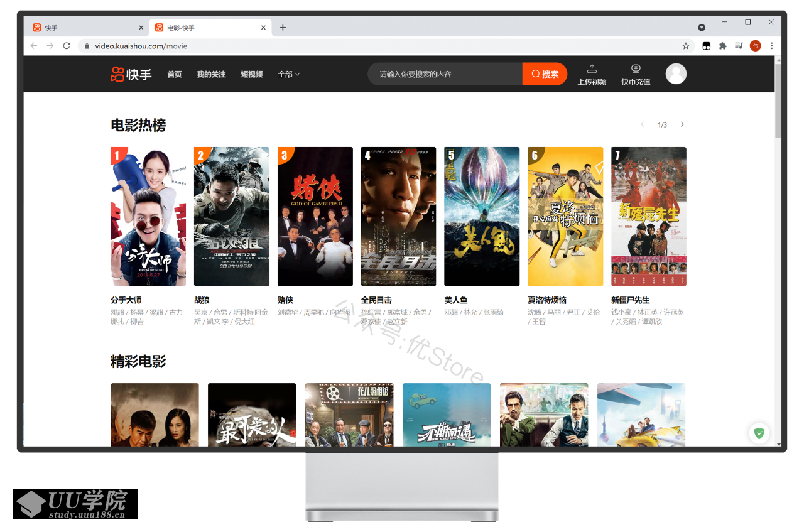Screen dimensions: 804x532
Task: Open the 夏洛特烦恼 movie poster
Action: [x=565, y=217]
